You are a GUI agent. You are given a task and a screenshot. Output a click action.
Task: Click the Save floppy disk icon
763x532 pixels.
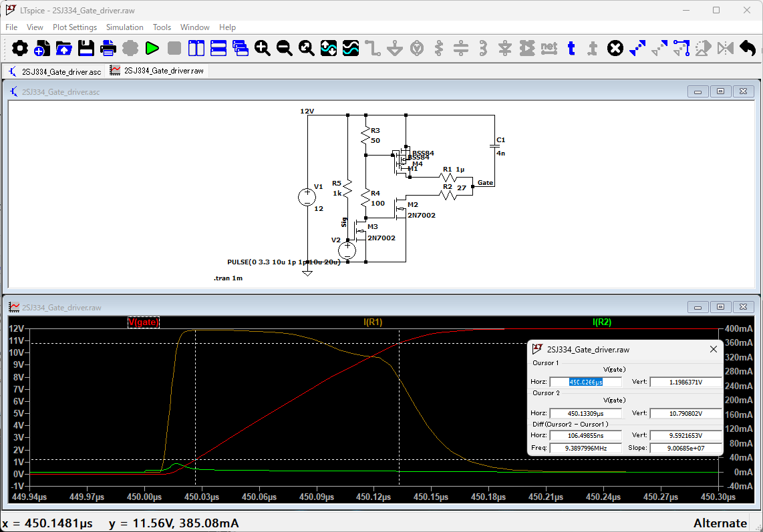pyautogui.click(x=86, y=48)
